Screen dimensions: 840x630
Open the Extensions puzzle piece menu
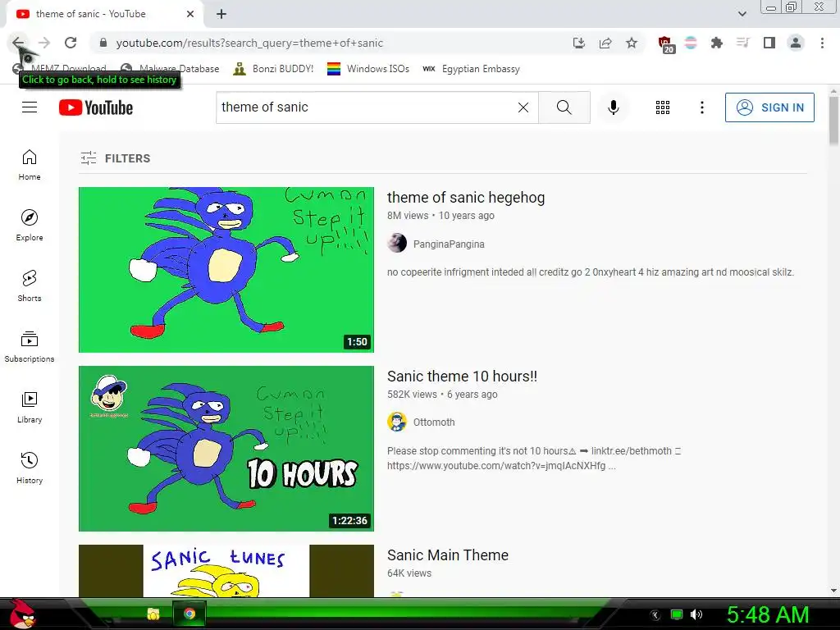(x=717, y=43)
